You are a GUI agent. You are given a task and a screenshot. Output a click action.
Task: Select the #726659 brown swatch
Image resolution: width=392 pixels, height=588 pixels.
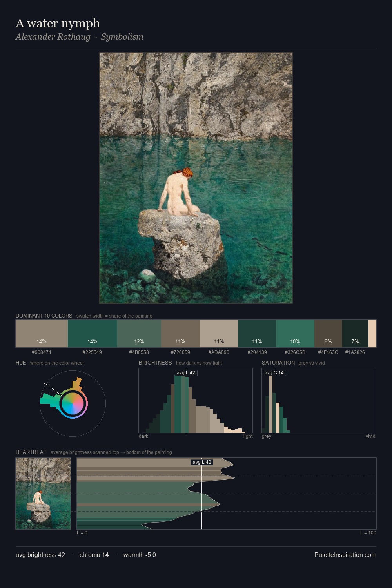point(180,334)
